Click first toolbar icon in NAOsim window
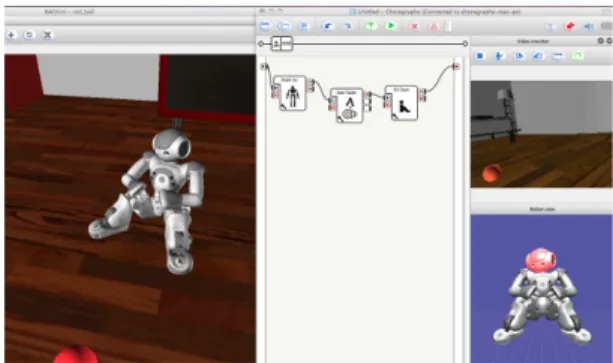This screenshot has height=363, width=613. coord(11,35)
